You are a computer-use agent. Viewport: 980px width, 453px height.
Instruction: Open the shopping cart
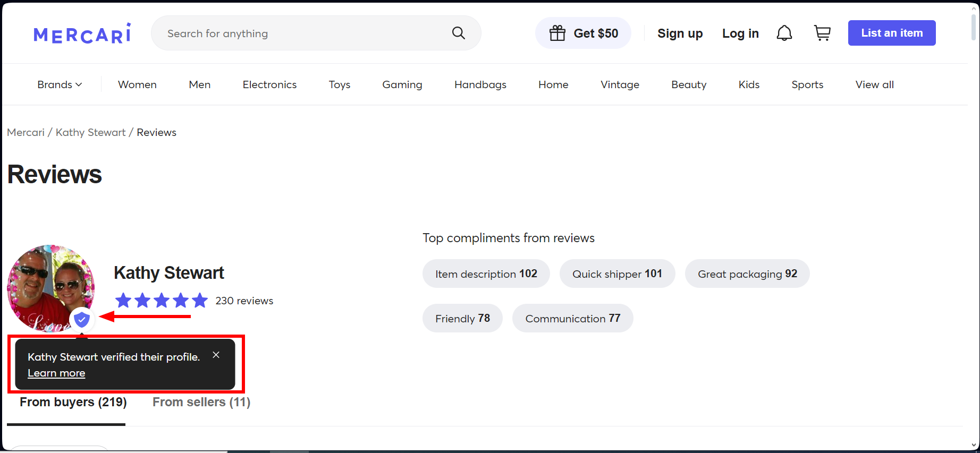pos(822,33)
